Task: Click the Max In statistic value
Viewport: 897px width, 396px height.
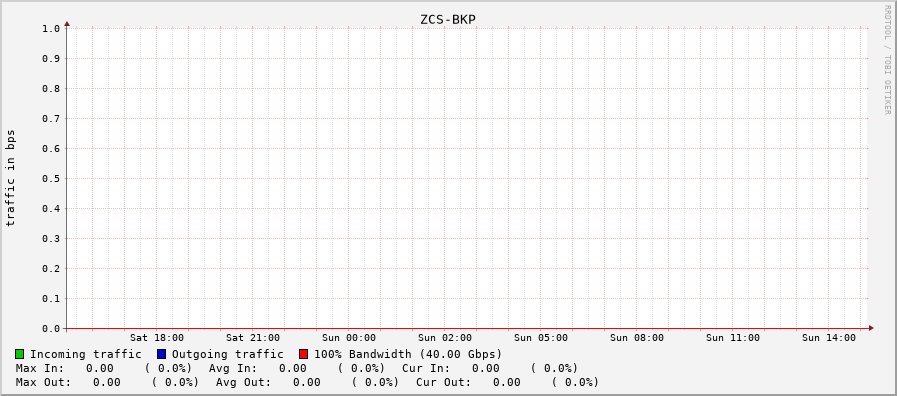Action: click(100, 369)
